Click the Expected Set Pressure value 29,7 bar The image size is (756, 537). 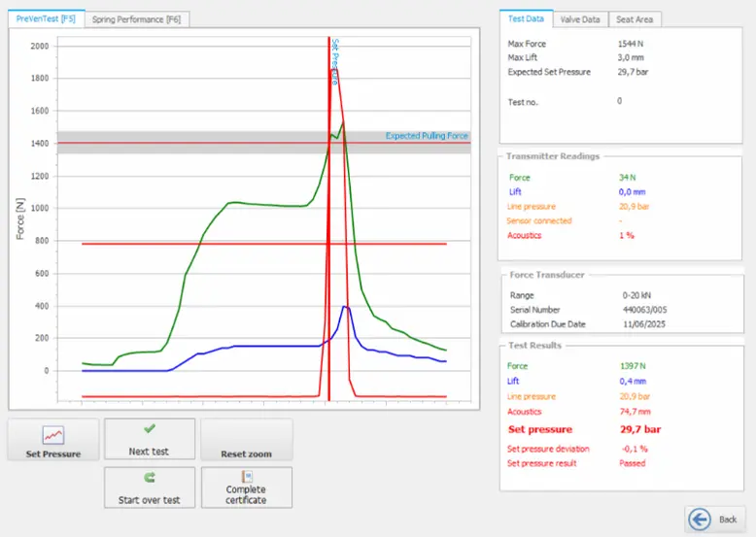tap(633, 72)
